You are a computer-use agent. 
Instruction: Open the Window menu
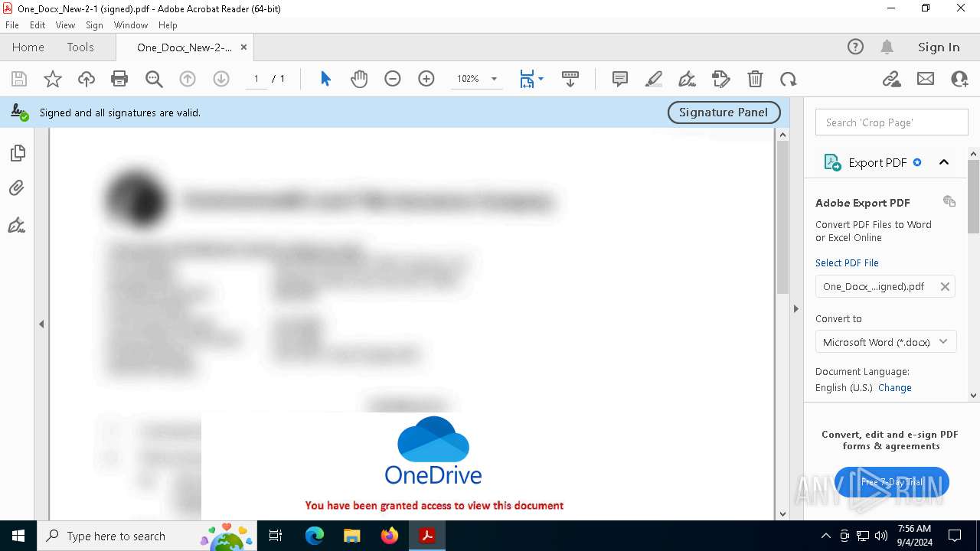[131, 25]
